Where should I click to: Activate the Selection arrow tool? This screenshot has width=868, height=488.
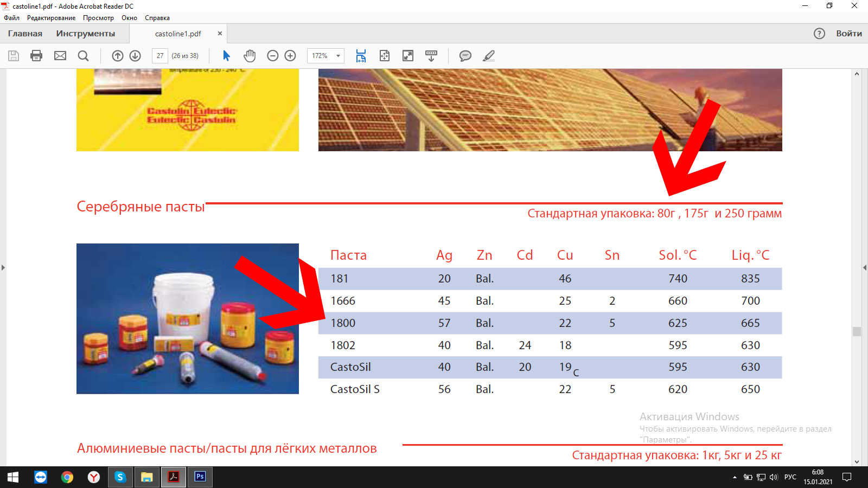pos(227,56)
